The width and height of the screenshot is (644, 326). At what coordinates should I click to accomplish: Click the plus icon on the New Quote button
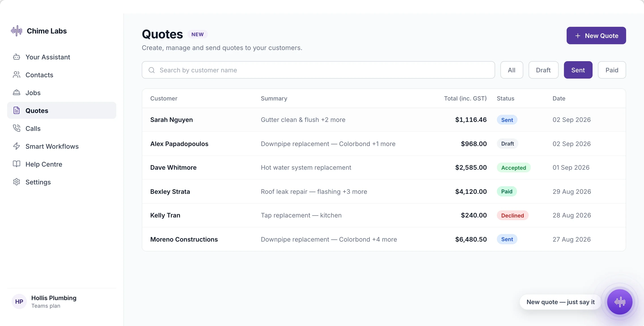point(578,36)
